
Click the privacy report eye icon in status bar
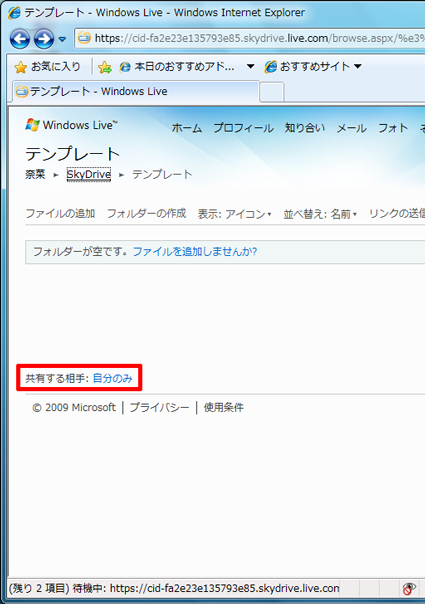[x=409, y=588]
